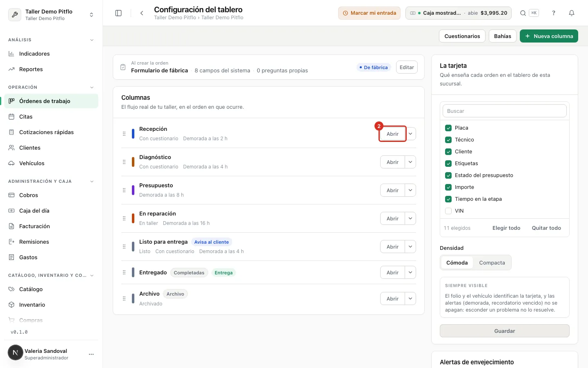Open the notifications bell
Screen dimensions: 588x368
pyautogui.click(x=572, y=13)
